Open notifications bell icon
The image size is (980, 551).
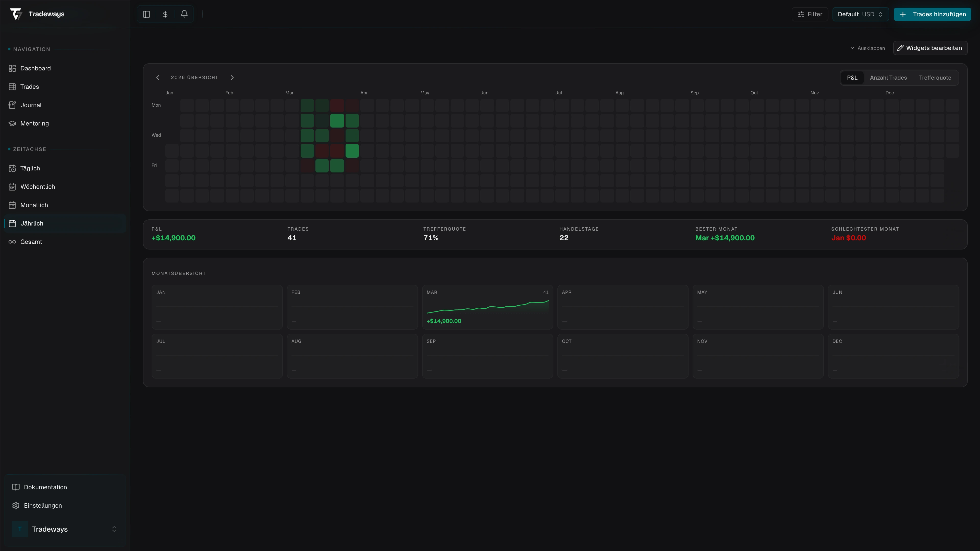tap(184, 14)
